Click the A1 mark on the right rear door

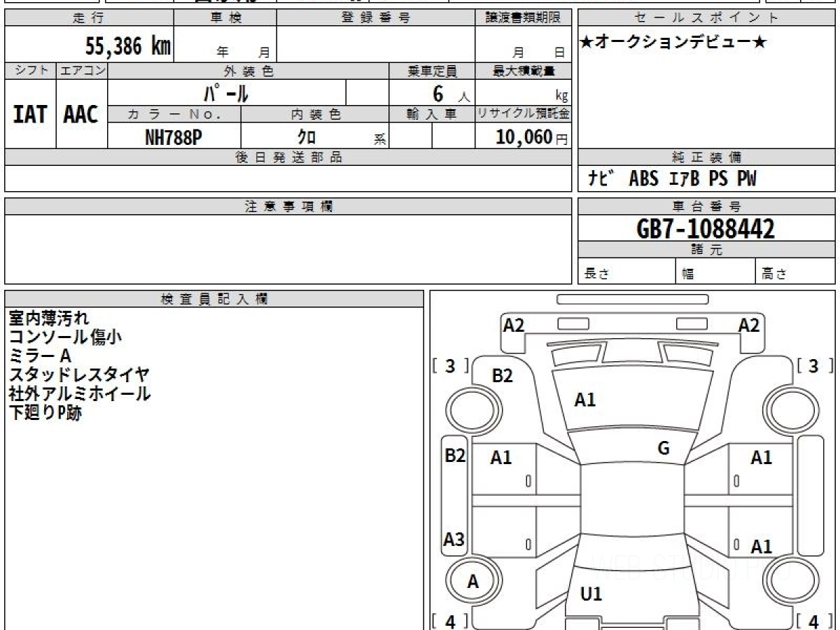(x=761, y=547)
